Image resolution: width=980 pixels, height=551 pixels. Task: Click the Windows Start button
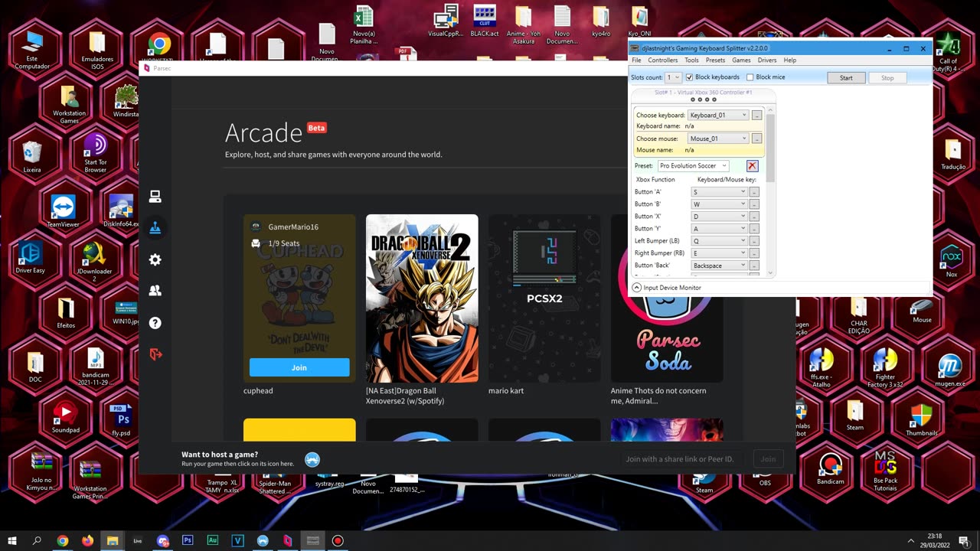[x=12, y=540]
